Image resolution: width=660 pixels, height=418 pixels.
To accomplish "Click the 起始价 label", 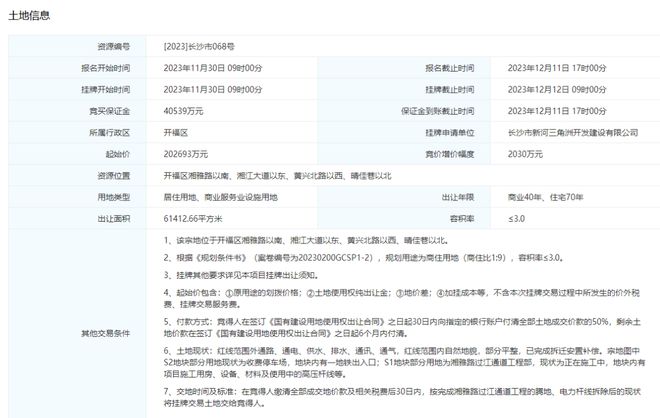I will [118, 154].
